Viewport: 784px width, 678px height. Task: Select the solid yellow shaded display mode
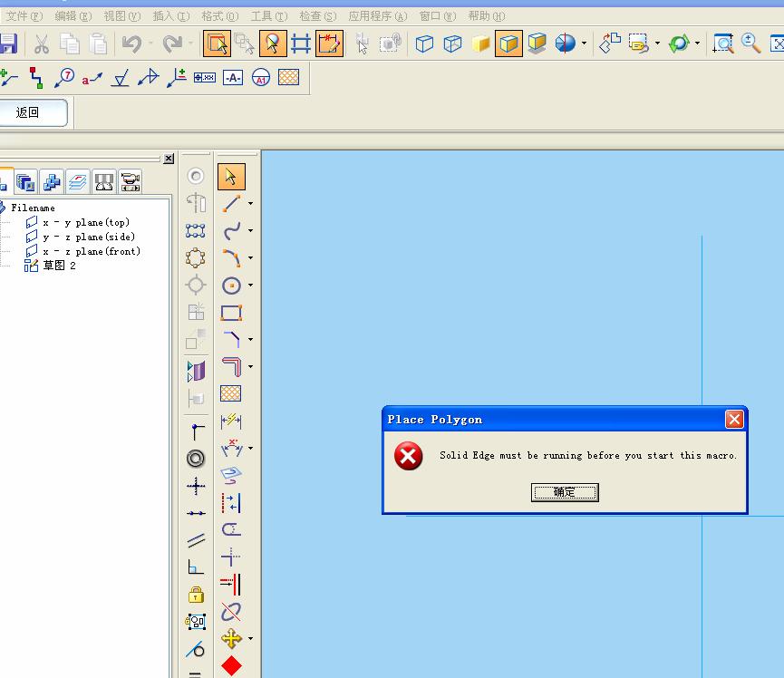480,44
